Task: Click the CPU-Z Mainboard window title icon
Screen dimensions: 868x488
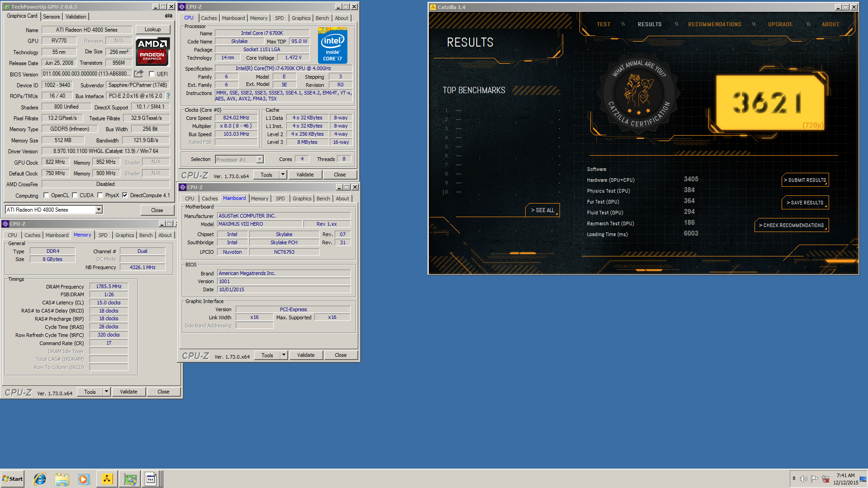Action: click(183, 187)
